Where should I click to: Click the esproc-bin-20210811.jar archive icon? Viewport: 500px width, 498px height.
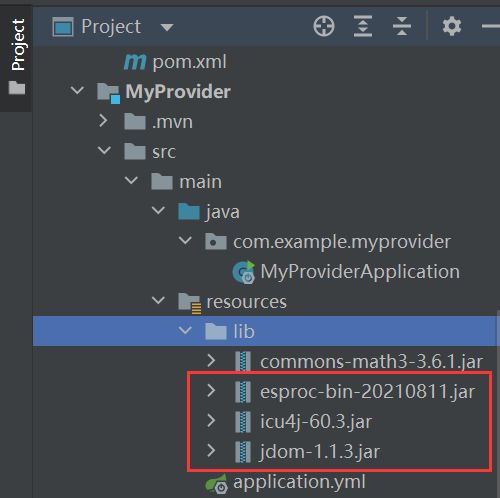pyautogui.click(x=243, y=391)
